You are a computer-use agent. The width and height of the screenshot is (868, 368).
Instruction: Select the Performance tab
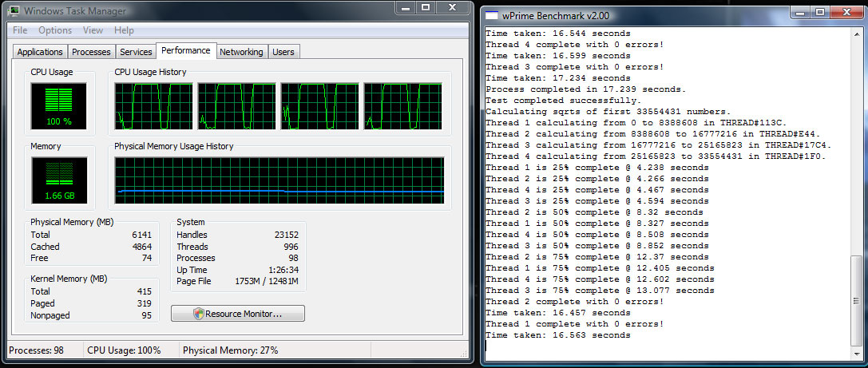[186, 50]
